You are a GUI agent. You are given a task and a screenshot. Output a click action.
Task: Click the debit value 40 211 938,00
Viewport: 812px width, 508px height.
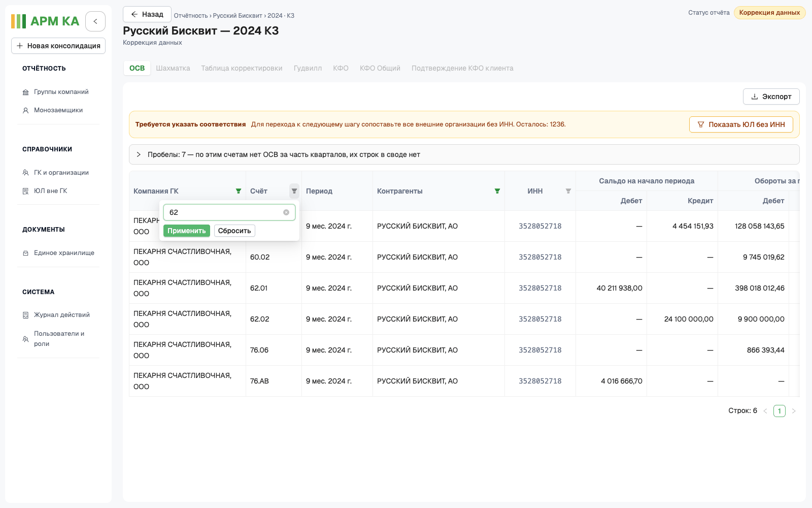pos(620,288)
